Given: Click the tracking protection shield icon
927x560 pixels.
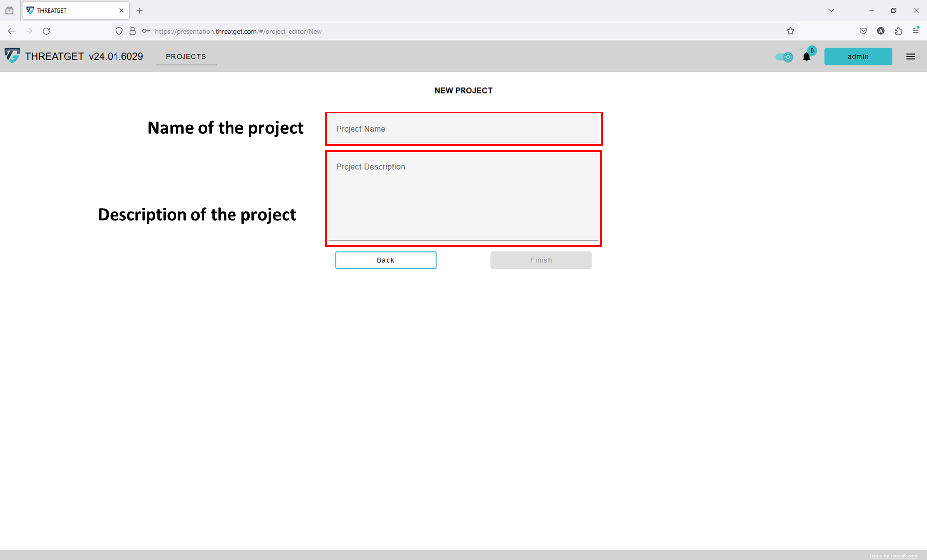Looking at the screenshot, I should [x=119, y=31].
